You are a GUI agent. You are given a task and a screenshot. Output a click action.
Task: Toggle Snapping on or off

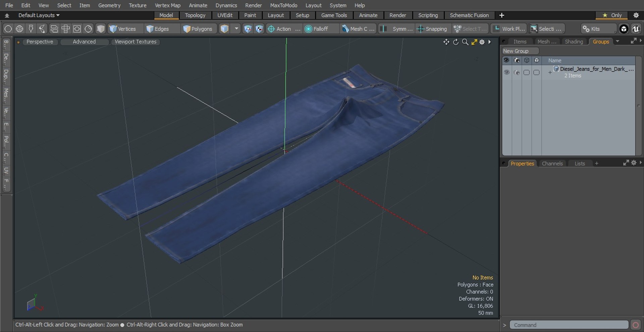point(432,29)
